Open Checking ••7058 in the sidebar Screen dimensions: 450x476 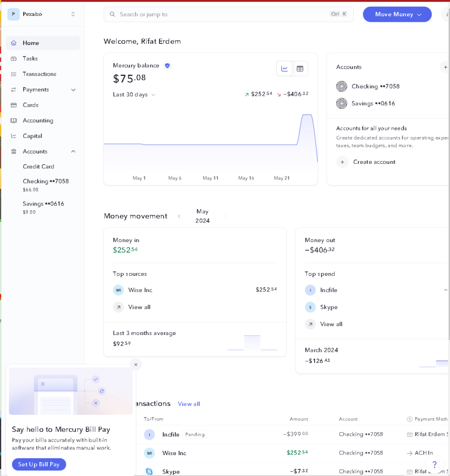click(x=46, y=185)
